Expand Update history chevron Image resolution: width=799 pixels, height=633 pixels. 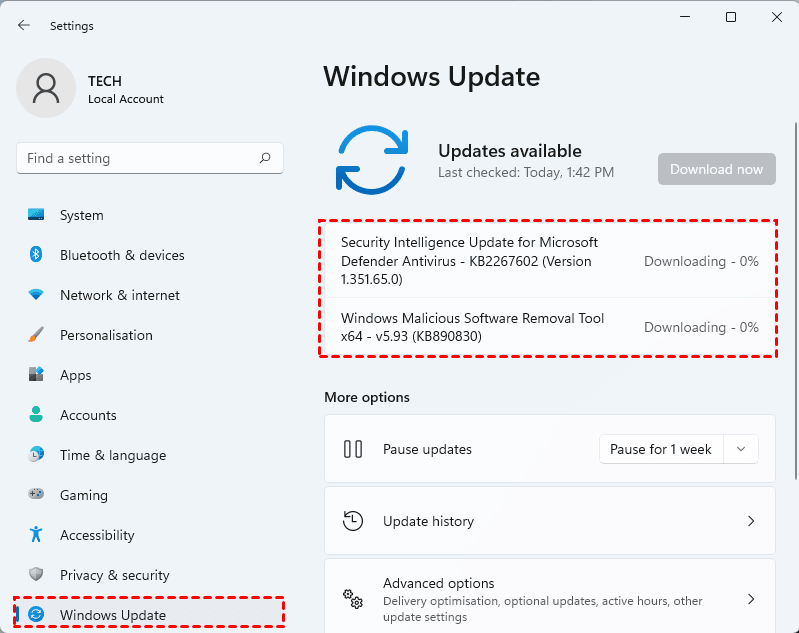coord(751,521)
